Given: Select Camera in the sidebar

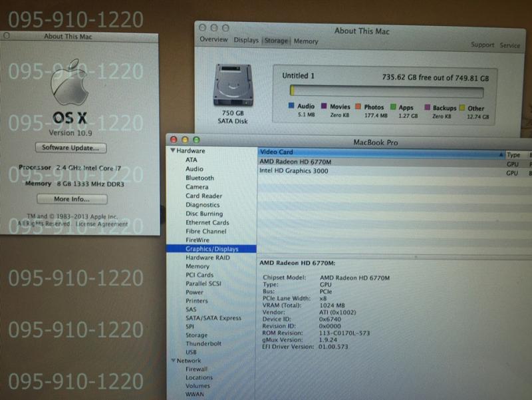Looking at the screenshot, I should (x=197, y=187).
